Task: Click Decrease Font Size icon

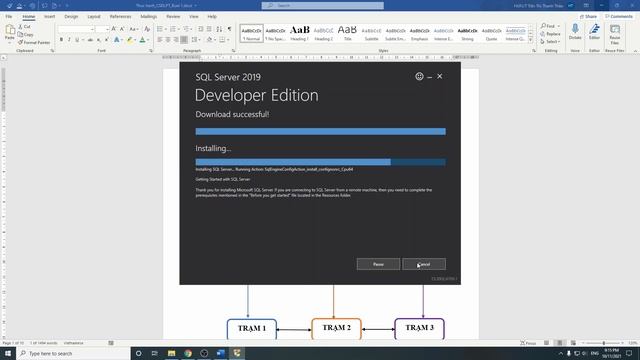Action: [122, 29]
